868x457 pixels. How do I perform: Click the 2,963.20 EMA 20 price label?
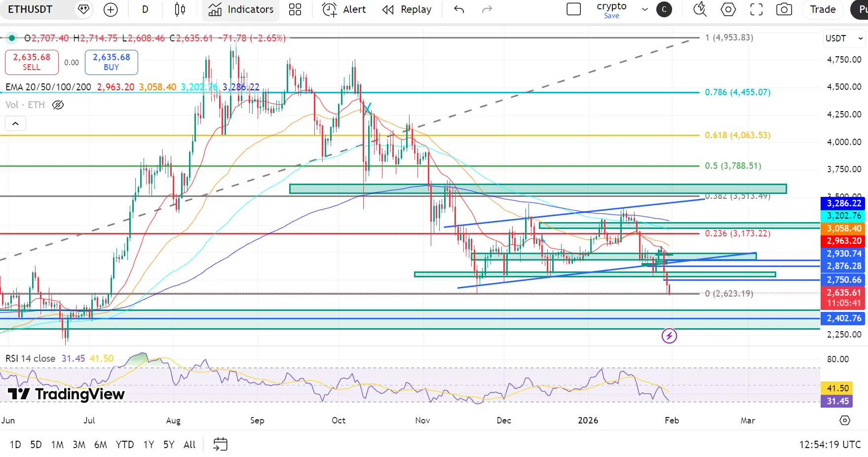[844, 241]
